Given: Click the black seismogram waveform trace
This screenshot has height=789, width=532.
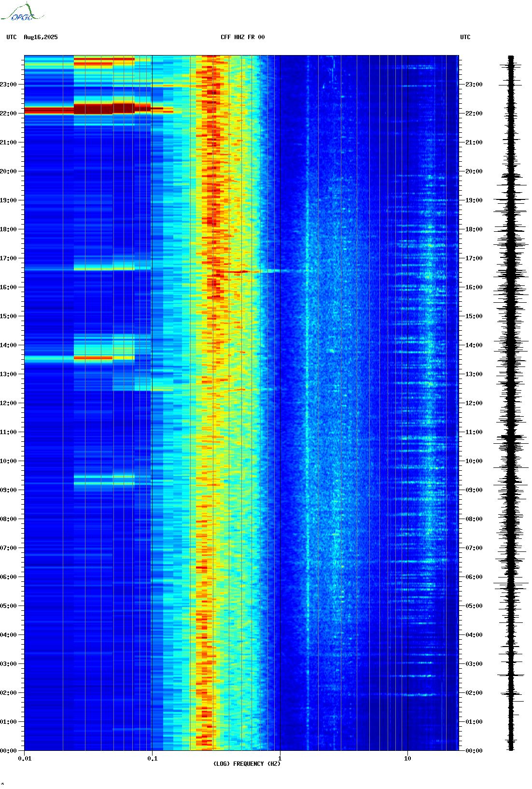Looking at the screenshot, I should pos(511,403).
